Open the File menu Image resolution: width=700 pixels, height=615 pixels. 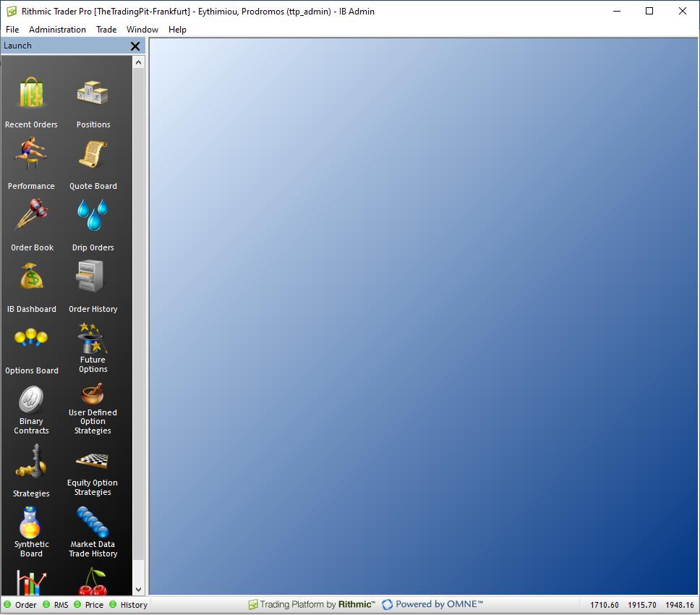[12, 30]
